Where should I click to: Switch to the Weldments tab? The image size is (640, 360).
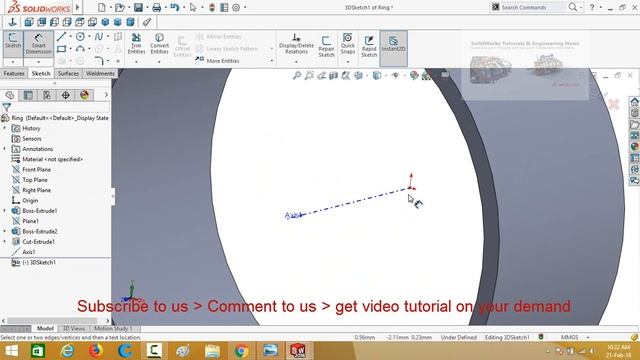tap(100, 73)
